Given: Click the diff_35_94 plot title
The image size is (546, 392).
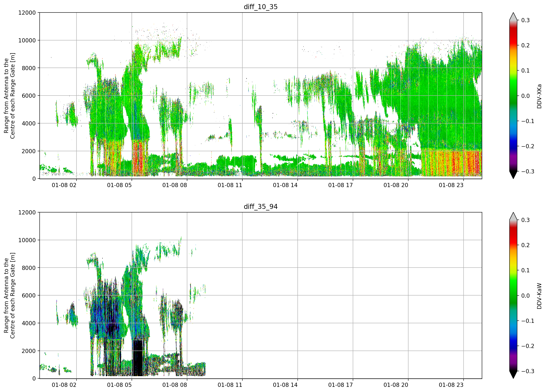Looking at the screenshot, I should pyautogui.click(x=261, y=207).
